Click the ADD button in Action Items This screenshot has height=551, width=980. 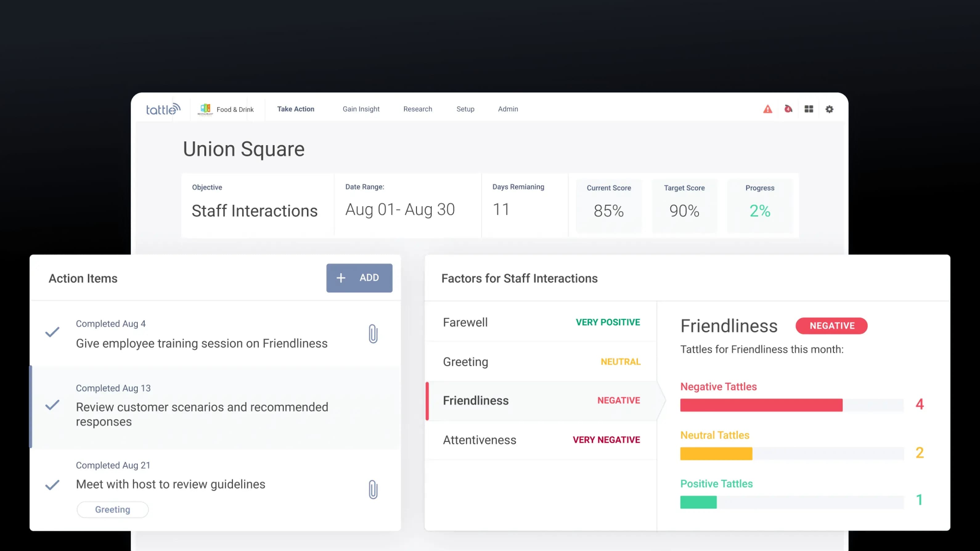click(x=359, y=278)
